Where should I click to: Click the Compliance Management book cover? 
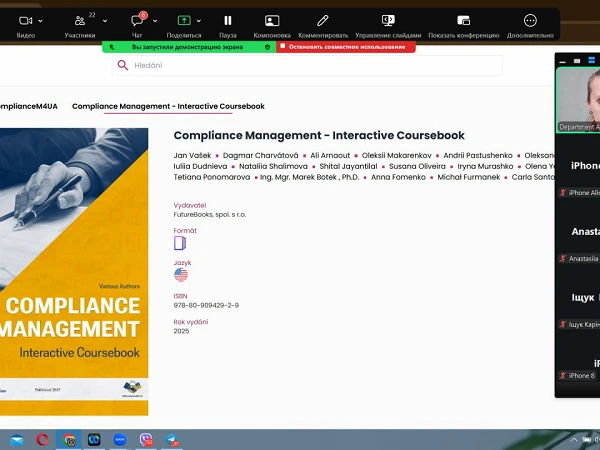pos(72,270)
